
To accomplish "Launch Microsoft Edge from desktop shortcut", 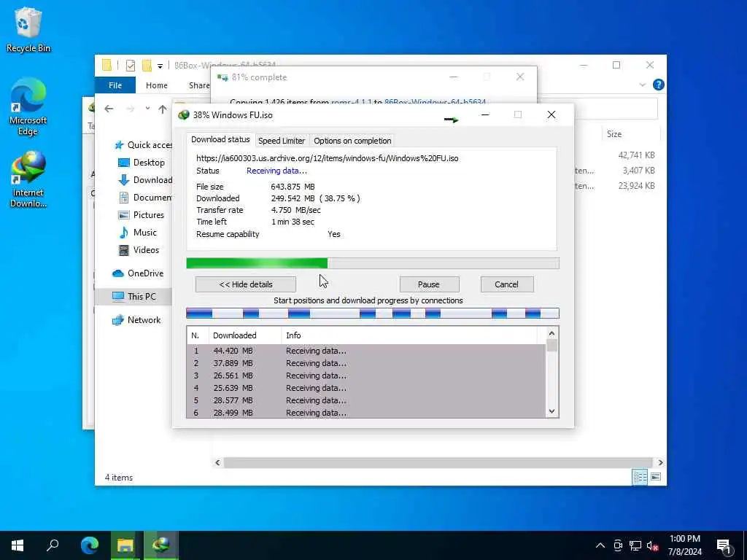I will 28,107.
